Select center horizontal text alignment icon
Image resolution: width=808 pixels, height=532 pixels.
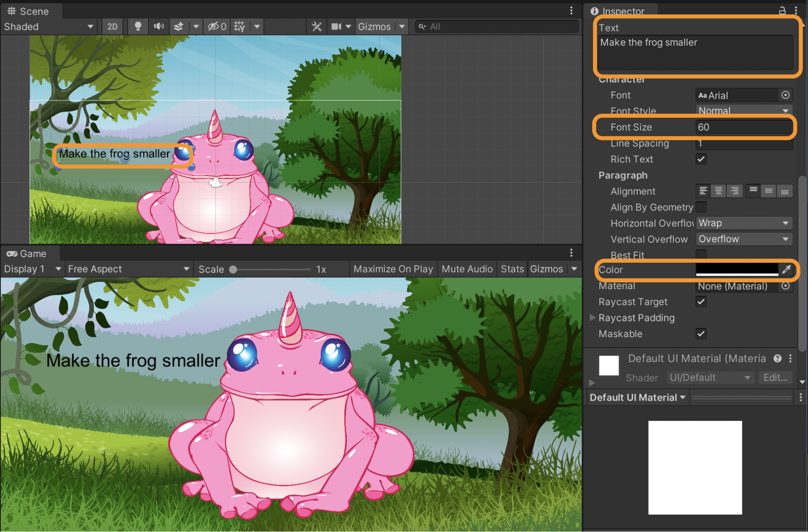719,191
